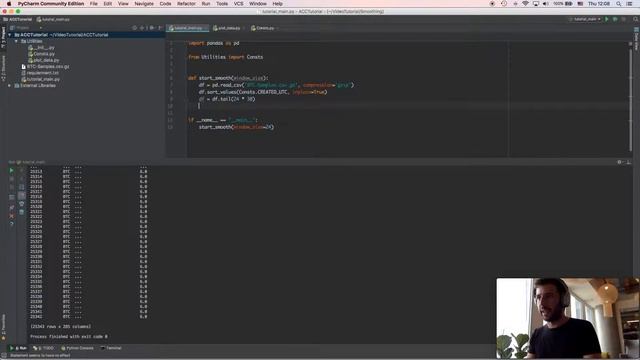
Task: Open the Edit menu
Action: tap(108, 4)
